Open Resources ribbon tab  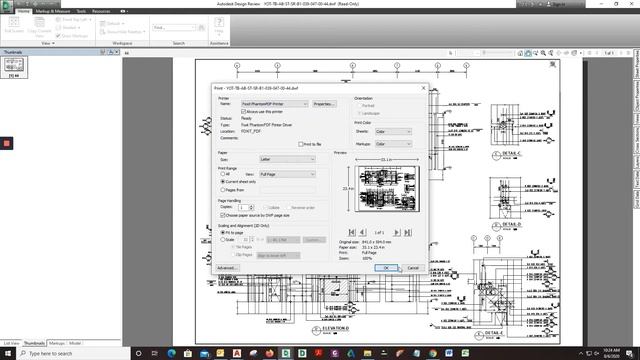pyautogui.click(x=101, y=11)
